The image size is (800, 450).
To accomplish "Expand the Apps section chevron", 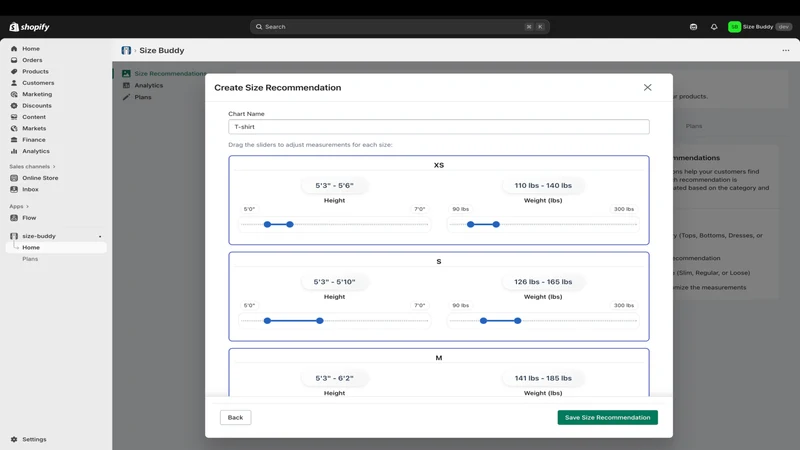I will point(27,207).
